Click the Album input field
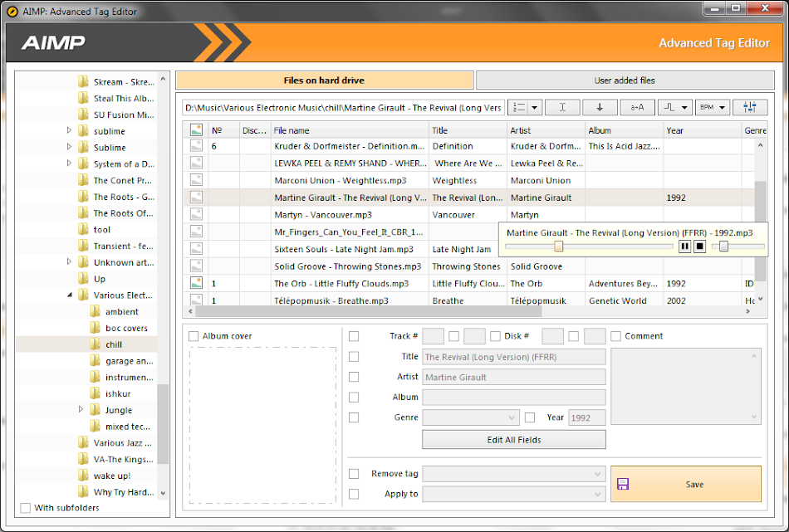This screenshot has height=532, width=789. (514, 398)
